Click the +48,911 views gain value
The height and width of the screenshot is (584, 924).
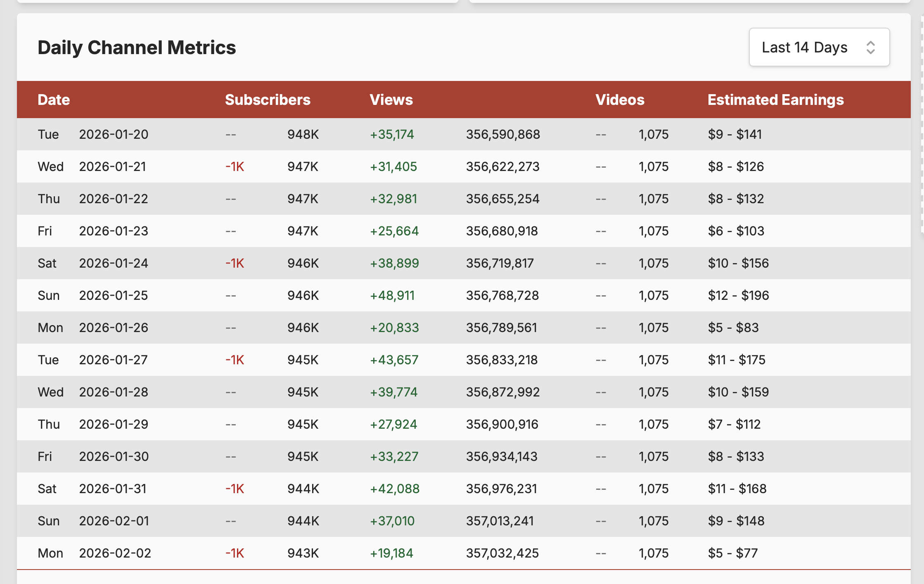tap(392, 295)
